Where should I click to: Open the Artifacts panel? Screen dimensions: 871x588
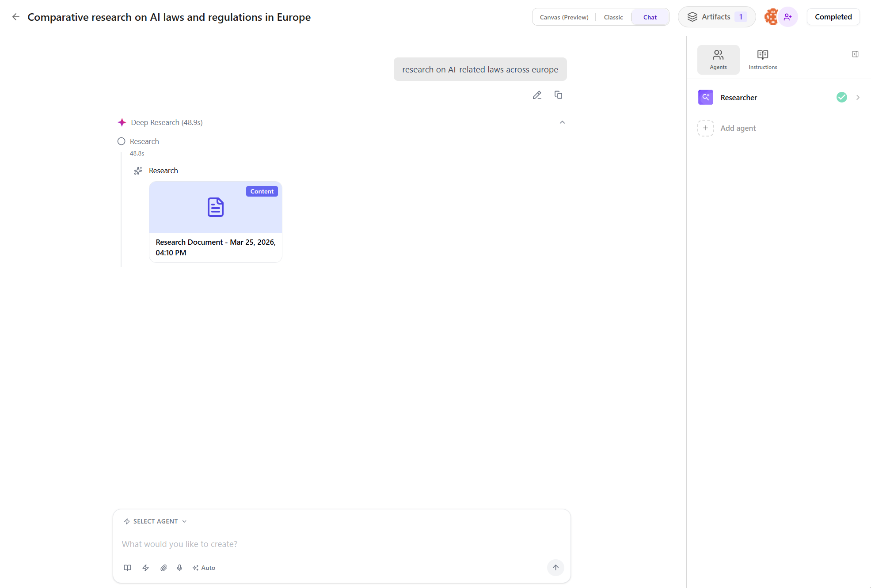pyautogui.click(x=716, y=16)
